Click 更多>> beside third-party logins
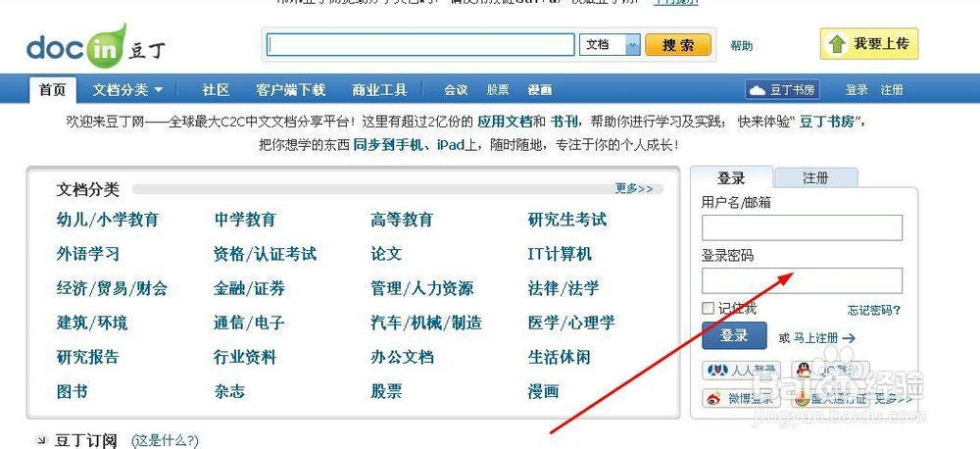 pos(893,399)
